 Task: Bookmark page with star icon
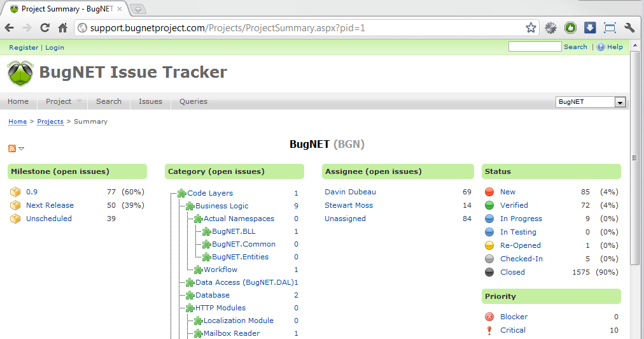pyautogui.click(x=531, y=28)
